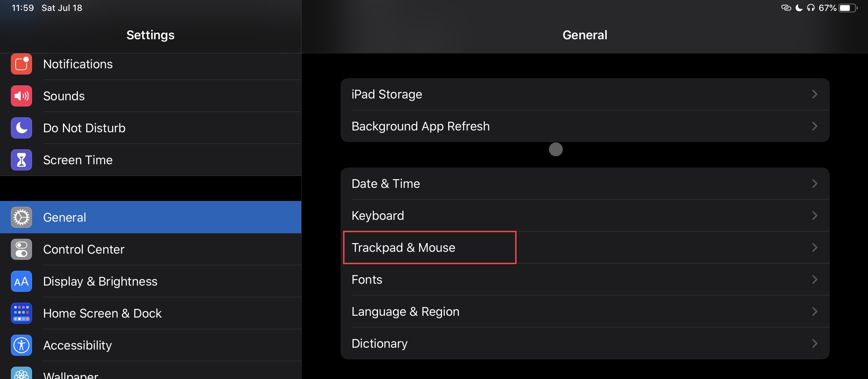Viewport: 868px width, 379px height.
Task: Select Fonts in General settings
Action: click(367, 279)
